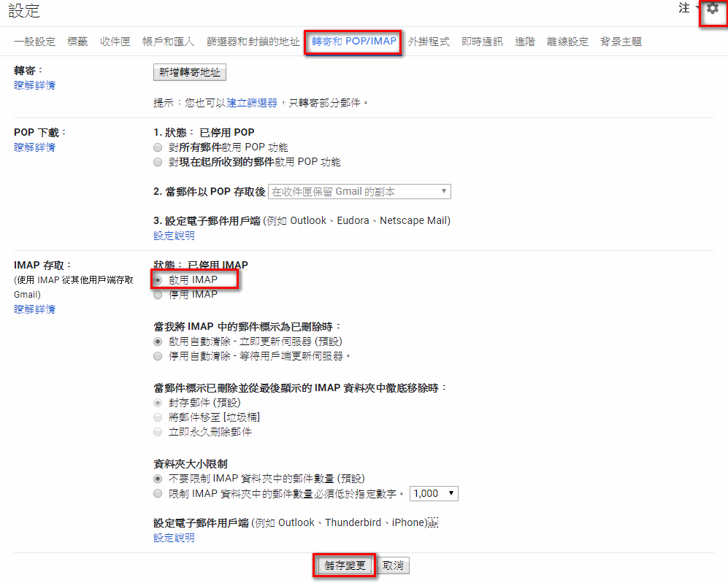Open POP section 設定說明 link
Viewport: 728px width, 583px height.
tap(174, 236)
